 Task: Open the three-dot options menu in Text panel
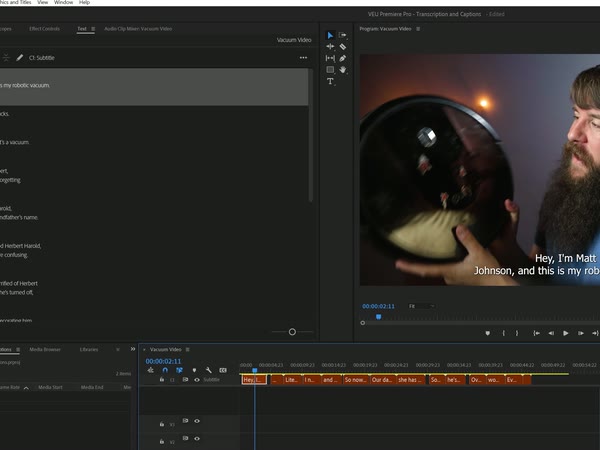[303, 58]
